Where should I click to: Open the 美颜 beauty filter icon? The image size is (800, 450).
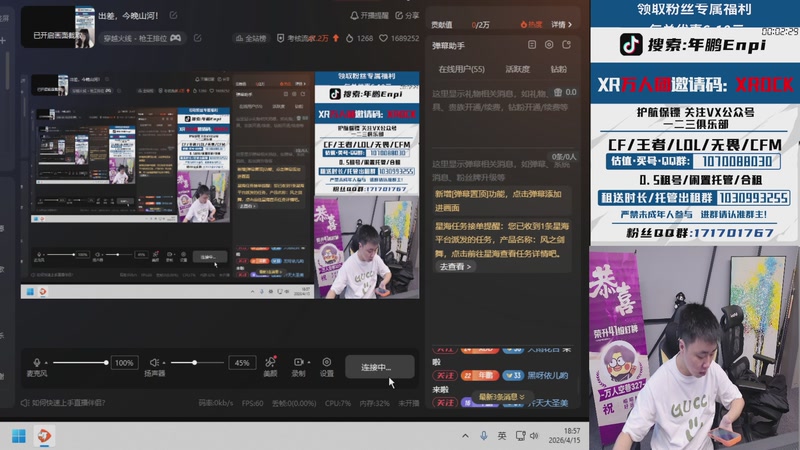click(x=270, y=362)
